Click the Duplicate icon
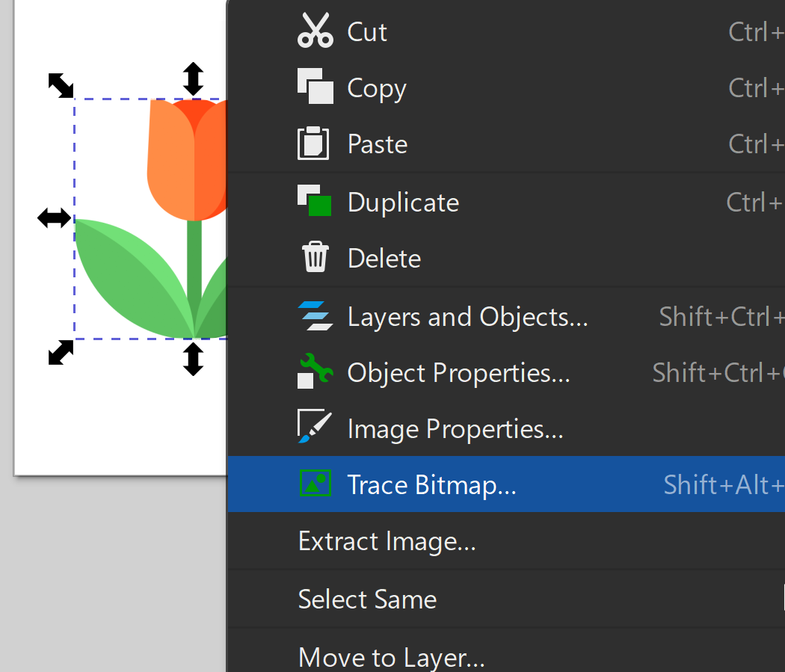Viewport: 785px width, 672px height. pyautogui.click(x=315, y=201)
